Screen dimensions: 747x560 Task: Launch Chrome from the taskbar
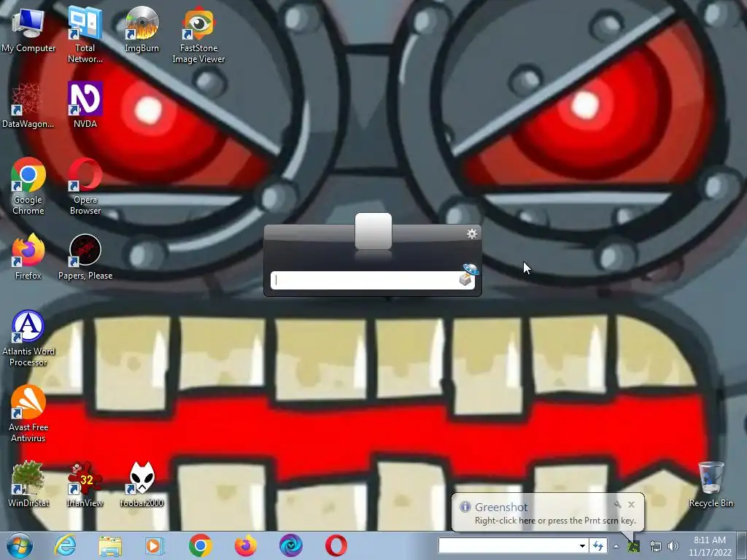(x=200, y=545)
